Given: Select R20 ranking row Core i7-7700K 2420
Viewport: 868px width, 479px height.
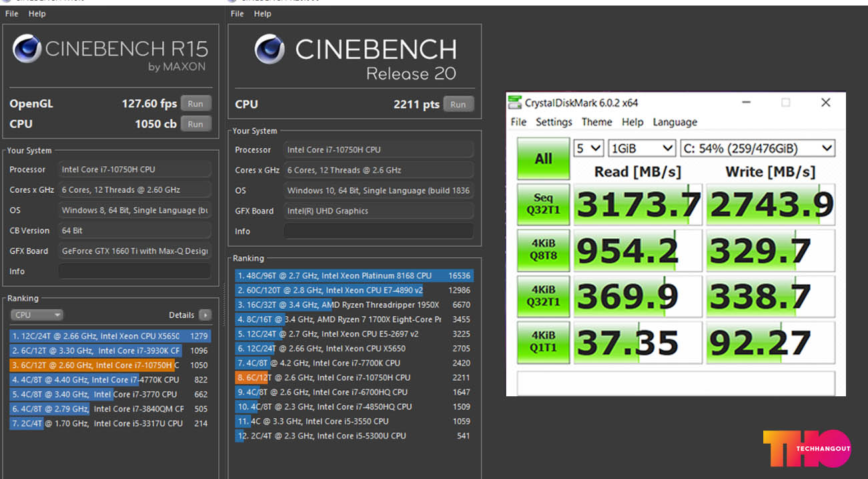Looking at the screenshot, I should pos(354,363).
